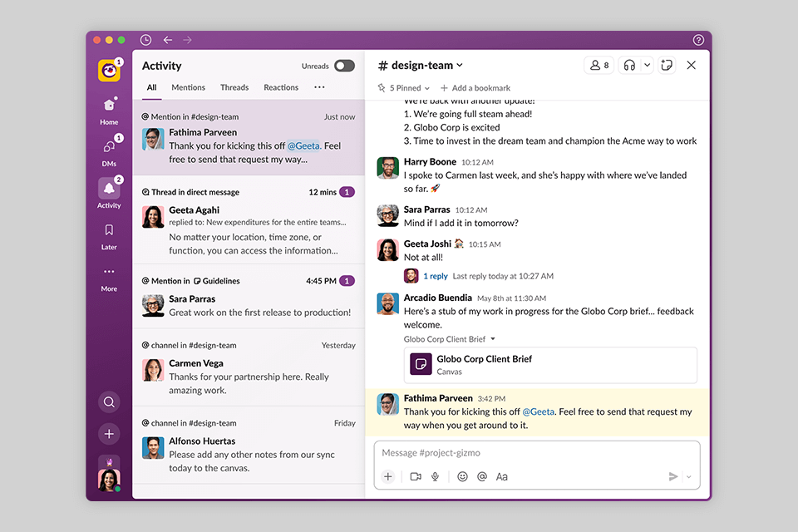
Task: Open user profile avatar in sidebar
Action: pyautogui.click(x=109, y=480)
